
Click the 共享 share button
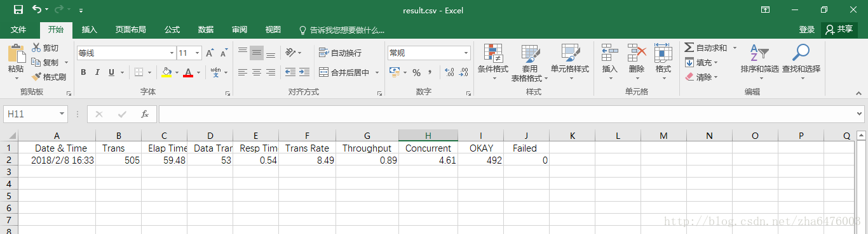[x=839, y=30]
